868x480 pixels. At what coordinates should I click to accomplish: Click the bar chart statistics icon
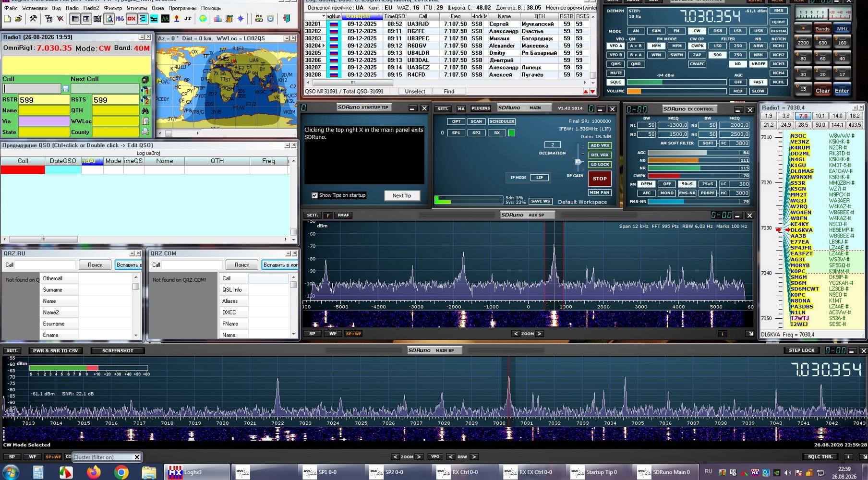pyautogui.click(x=217, y=19)
